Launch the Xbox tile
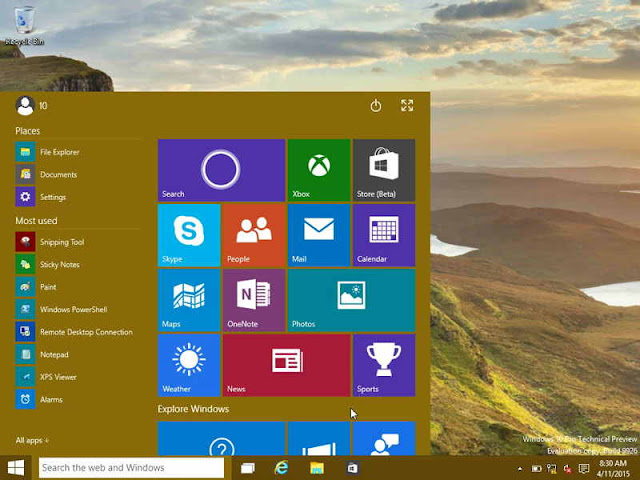This screenshot has width=640, height=480. tap(319, 170)
